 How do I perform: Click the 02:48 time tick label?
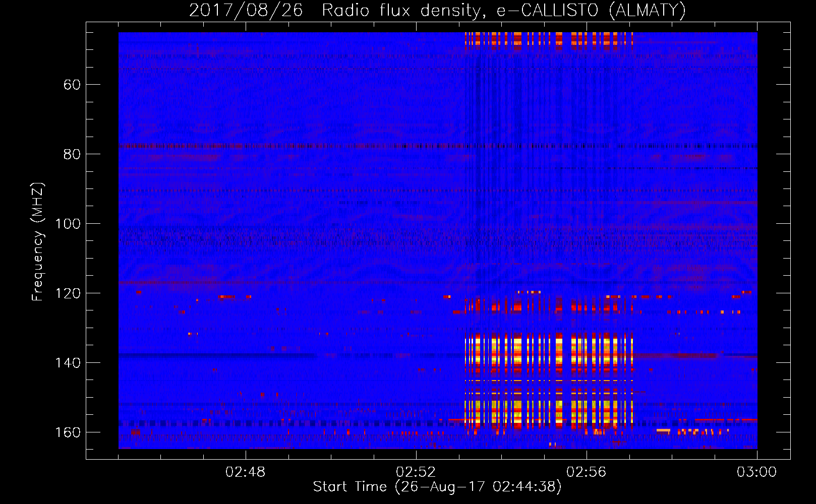click(245, 472)
